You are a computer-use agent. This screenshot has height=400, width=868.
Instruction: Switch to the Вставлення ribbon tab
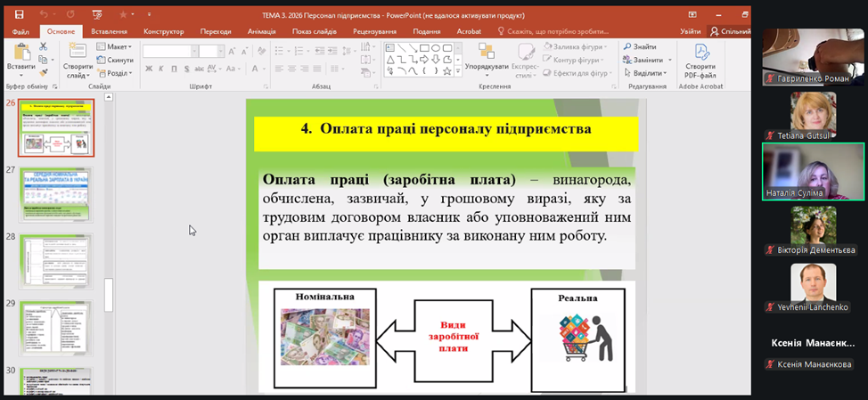[109, 32]
